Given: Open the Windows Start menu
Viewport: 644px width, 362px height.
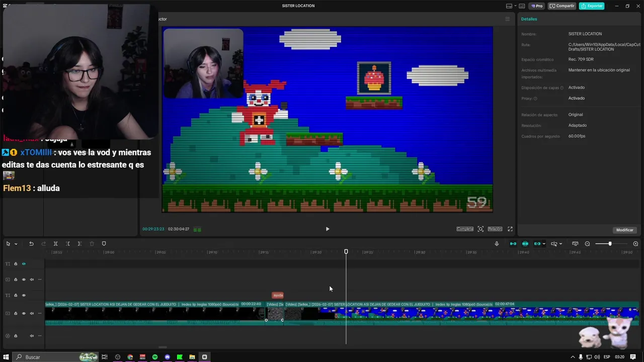Looking at the screenshot, I should click(6, 357).
